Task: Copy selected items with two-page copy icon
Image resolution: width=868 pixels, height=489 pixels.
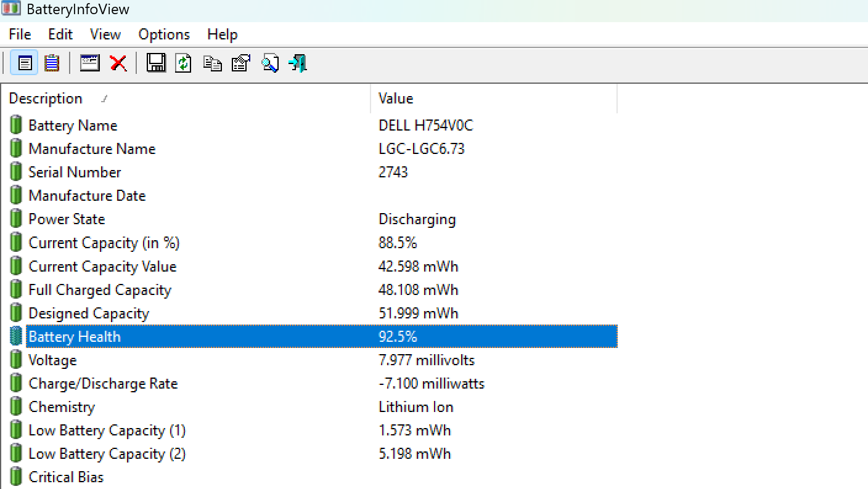Action: tap(213, 63)
